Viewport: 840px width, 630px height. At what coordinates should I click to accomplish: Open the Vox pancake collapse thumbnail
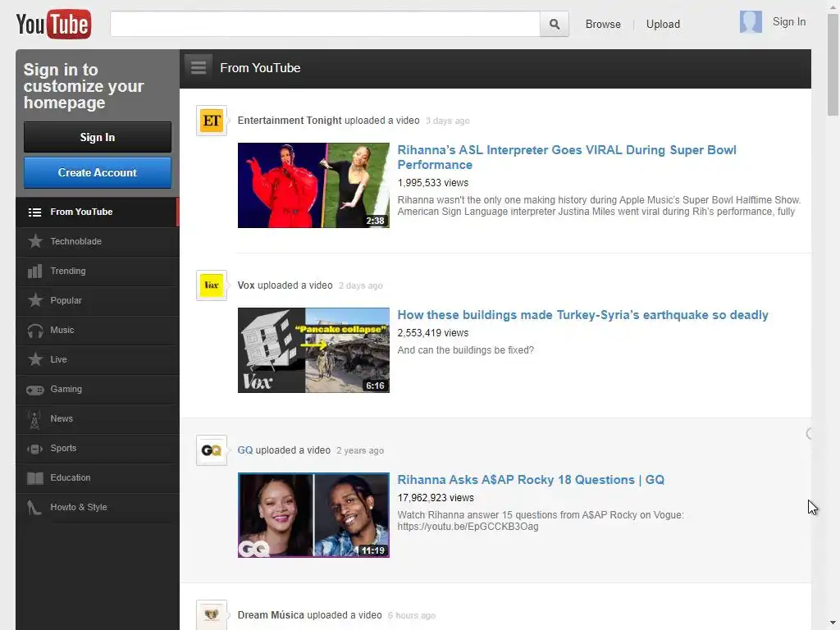click(x=313, y=350)
